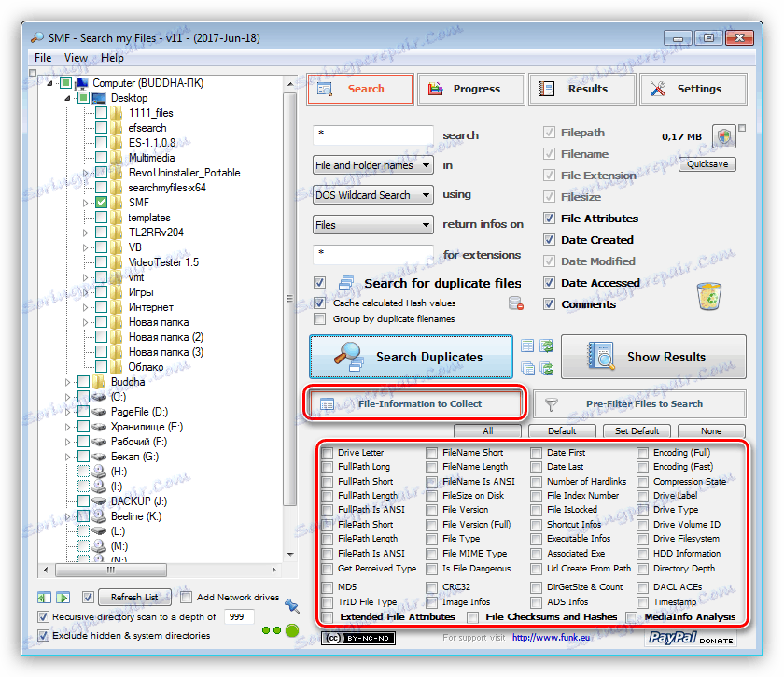
Task: Collapse the Desktop tree node
Action: tap(67, 99)
